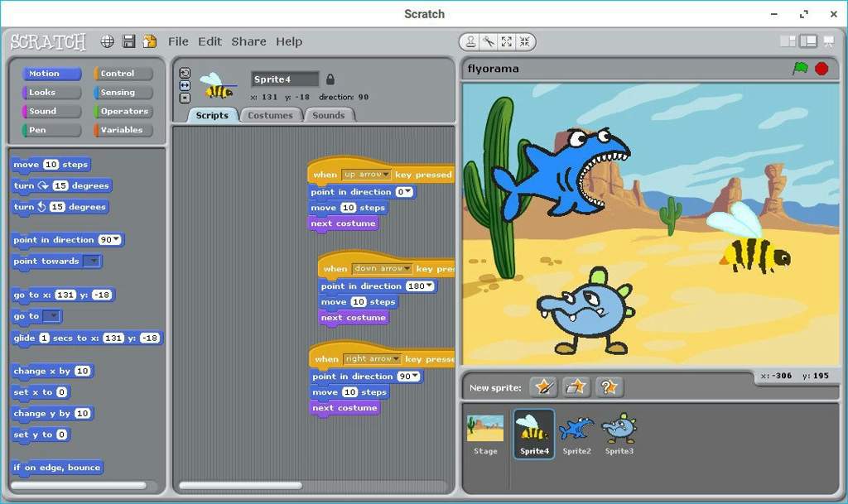Select the delete scissors tool
848x504 pixels.
tap(489, 41)
